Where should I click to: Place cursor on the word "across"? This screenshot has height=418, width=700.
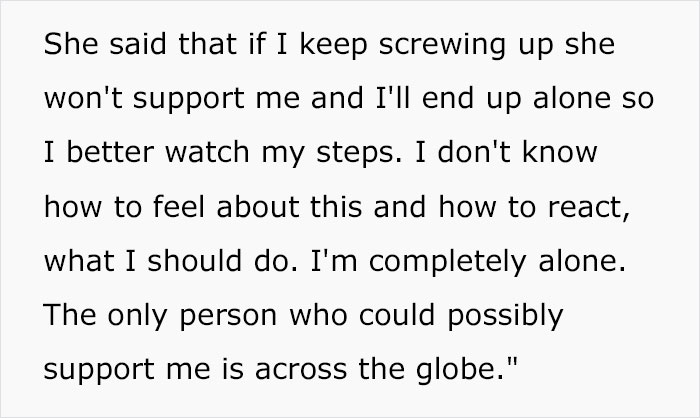tap(301, 371)
